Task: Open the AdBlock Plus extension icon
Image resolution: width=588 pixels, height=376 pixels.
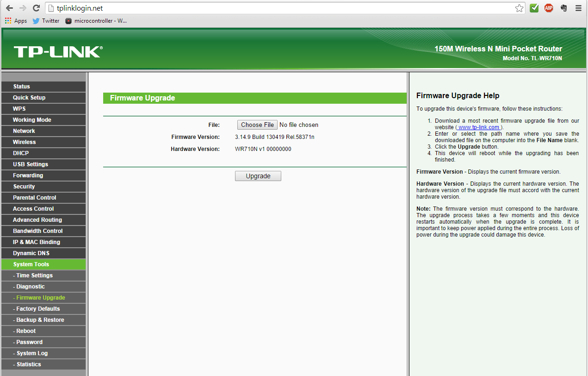Action: coord(549,8)
